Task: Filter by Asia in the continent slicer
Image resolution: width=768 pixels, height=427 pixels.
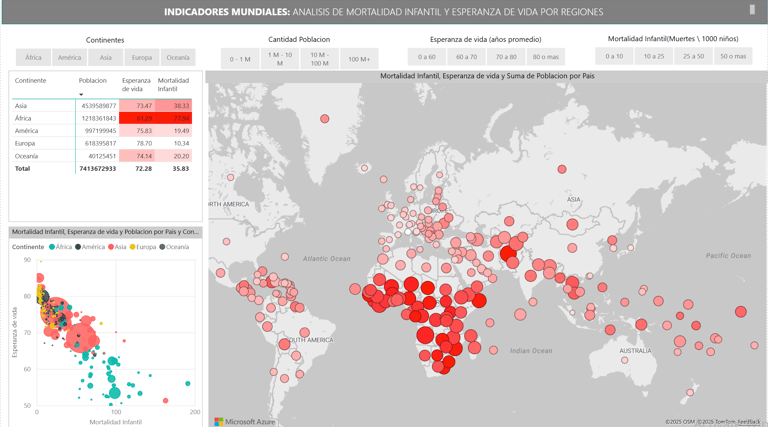Action: tap(106, 57)
